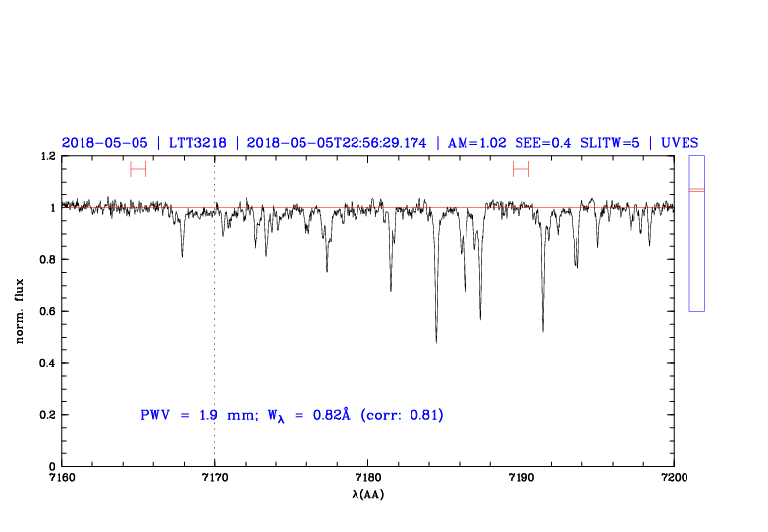768x532 pixels.
Task: Click the timestamp 2018-05-05T22:56:29.174
Action: 337,143
